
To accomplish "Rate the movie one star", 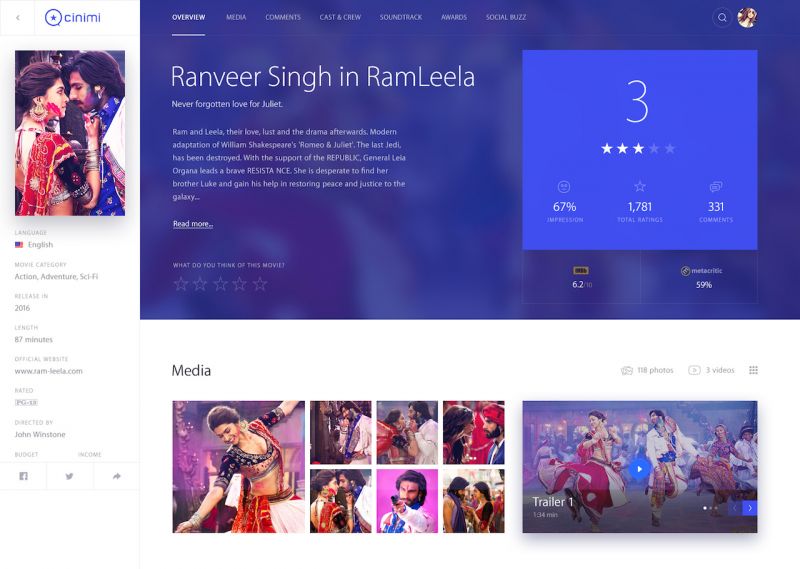I will pyautogui.click(x=181, y=284).
